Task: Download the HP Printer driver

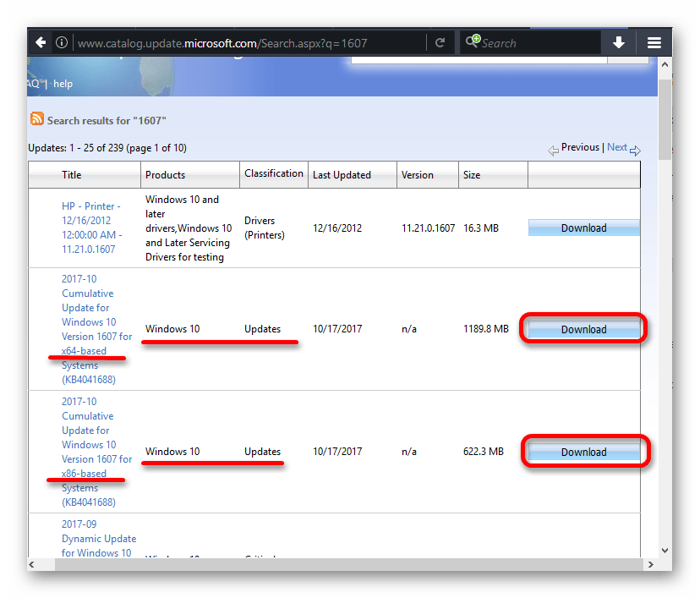Action: pos(583,228)
